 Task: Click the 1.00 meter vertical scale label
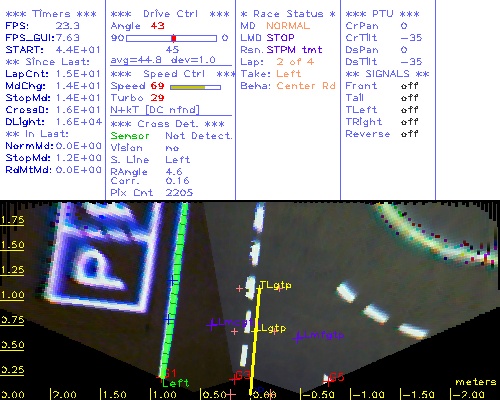tap(12, 295)
